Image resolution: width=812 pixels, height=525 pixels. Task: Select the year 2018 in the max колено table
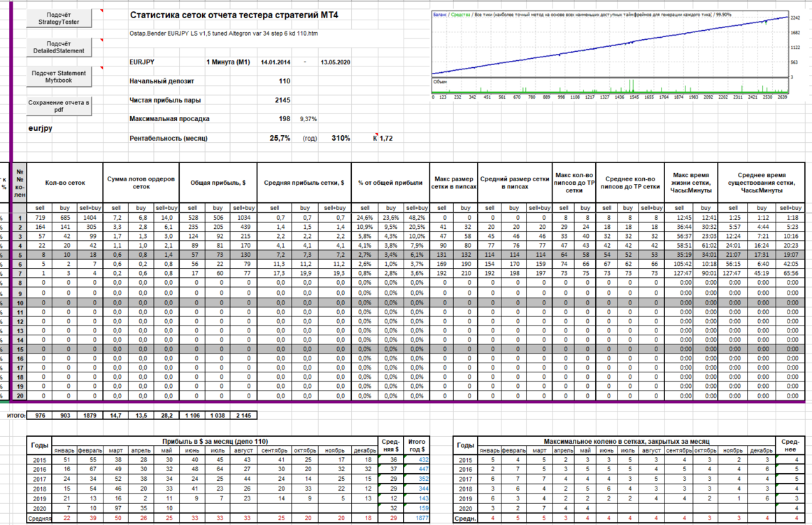click(465, 489)
